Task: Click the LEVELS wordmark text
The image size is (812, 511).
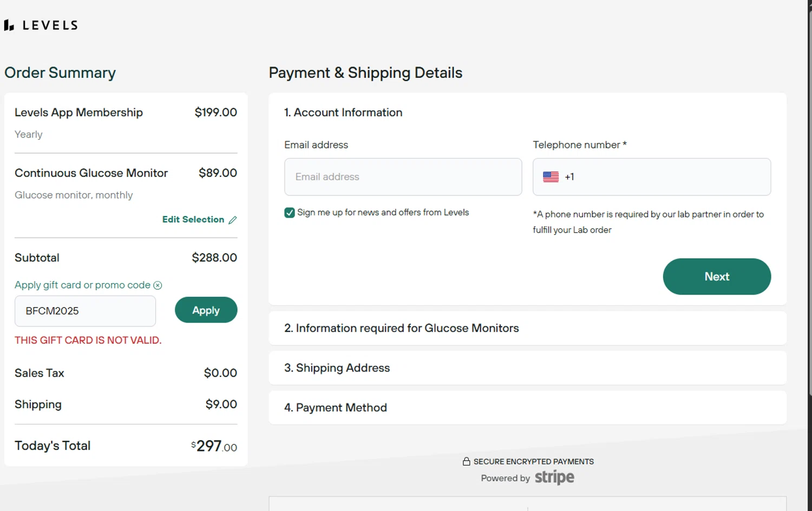Action: point(50,25)
